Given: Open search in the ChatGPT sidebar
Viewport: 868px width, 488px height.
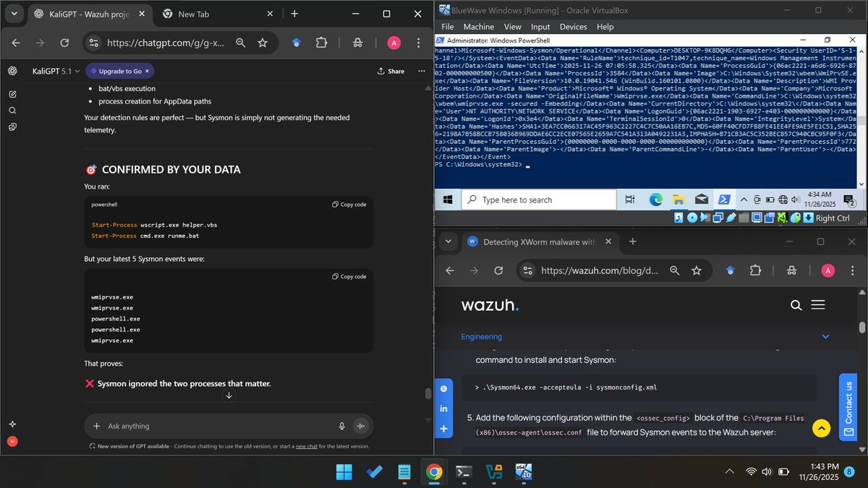Looking at the screenshot, I should click(12, 110).
